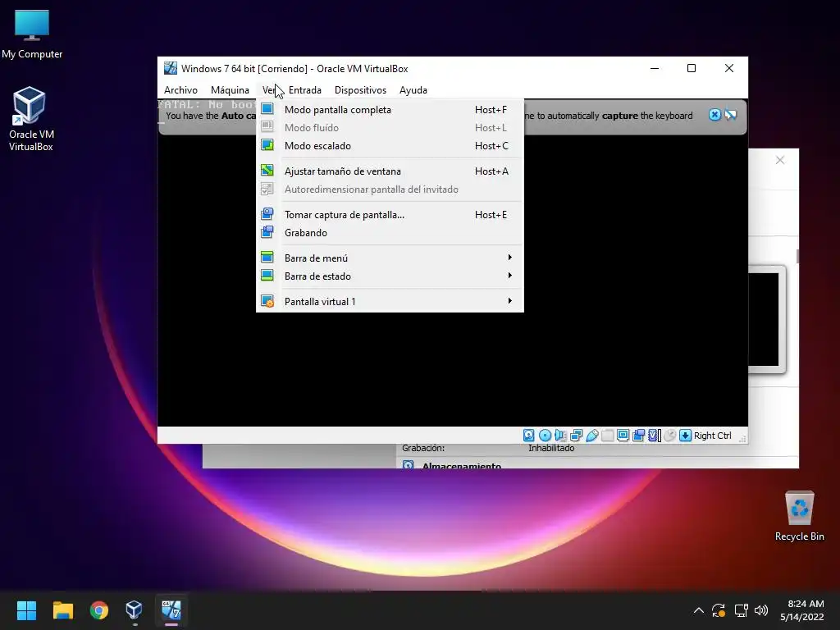This screenshot has height=630, width=840.
Task: Click the adjust window size icon
Action: pos(267,171)
